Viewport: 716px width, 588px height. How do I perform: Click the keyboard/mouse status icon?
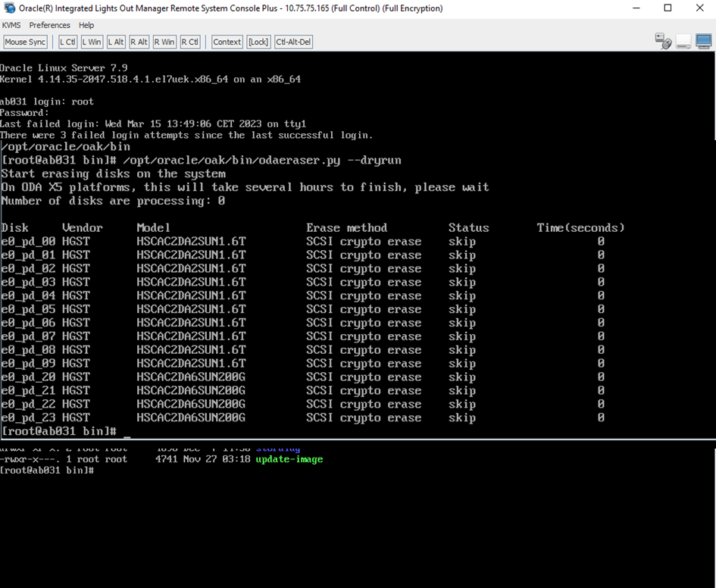664,42
